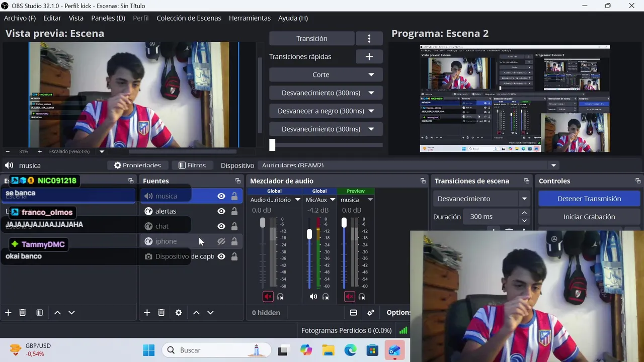Open source properties gear in the Fuentes toolbar

(x=179, y=313)
